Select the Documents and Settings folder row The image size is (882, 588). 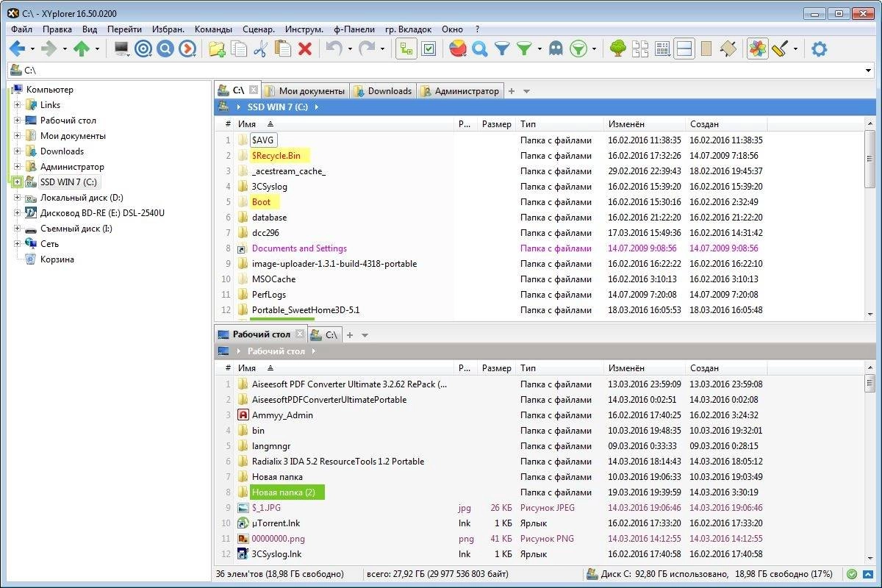pyautogui.click(x=540, y=248)
